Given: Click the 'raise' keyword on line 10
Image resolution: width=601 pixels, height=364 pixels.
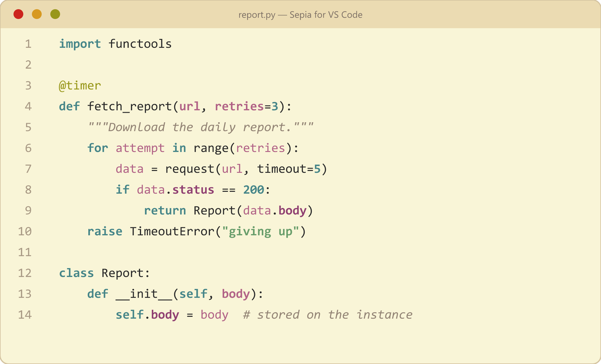Looking at the screenshot, I should [x=105, y=231].
